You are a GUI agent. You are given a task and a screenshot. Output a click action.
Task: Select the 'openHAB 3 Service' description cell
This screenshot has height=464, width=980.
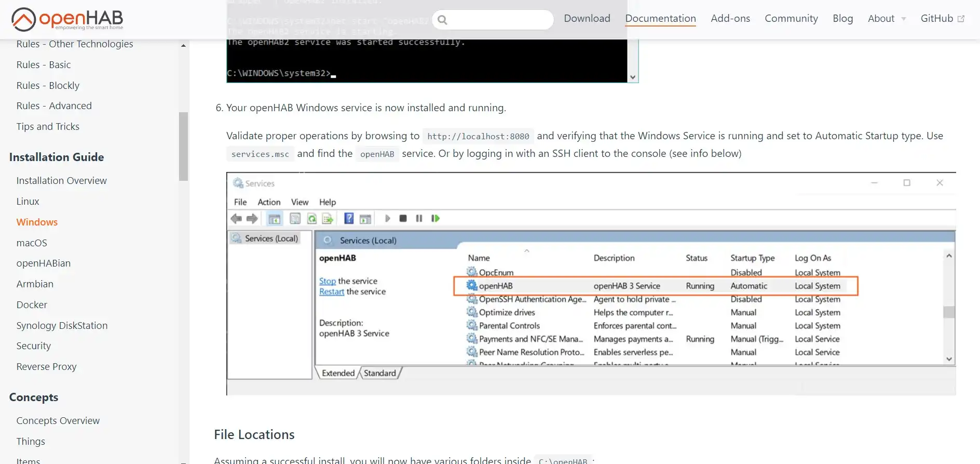(x=627, y=286)
